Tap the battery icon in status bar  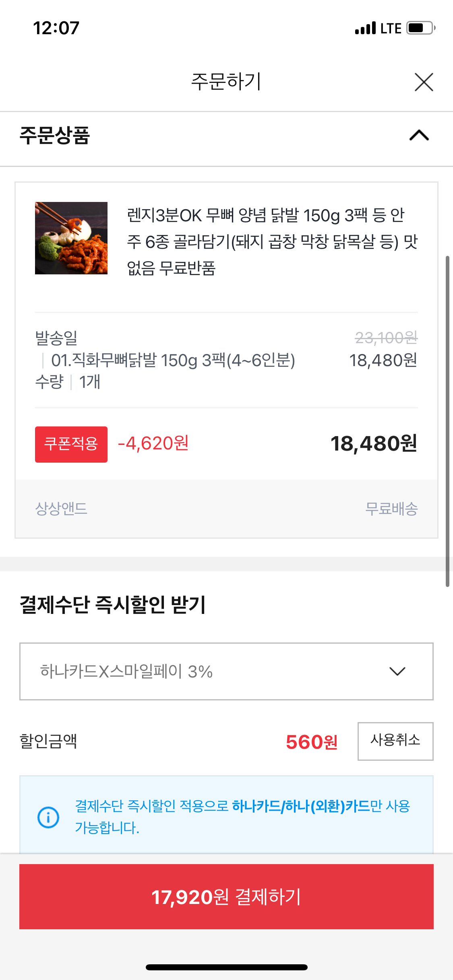coord(420,28)
